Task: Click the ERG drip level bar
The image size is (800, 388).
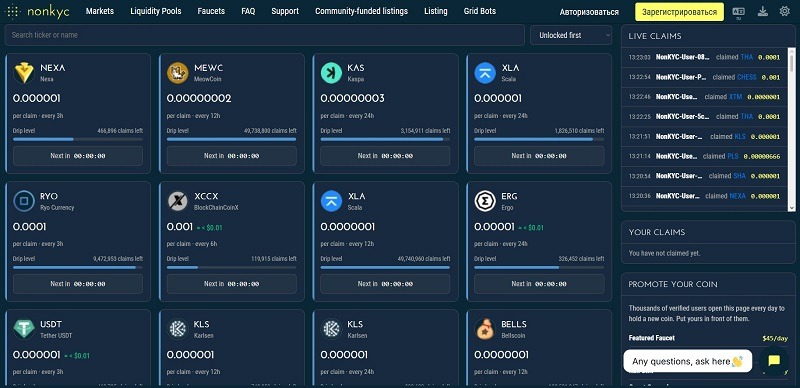Action: [x=539, y=267]
